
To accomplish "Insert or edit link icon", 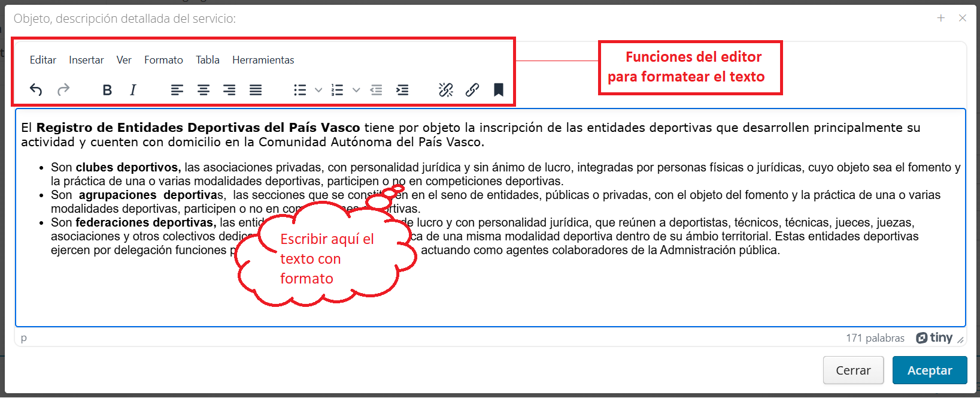I will pos(472,90).
